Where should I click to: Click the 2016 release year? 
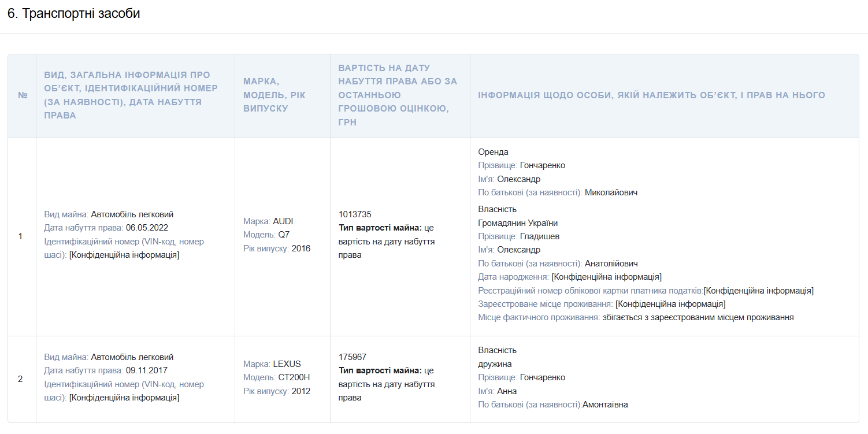pos(301,248)
